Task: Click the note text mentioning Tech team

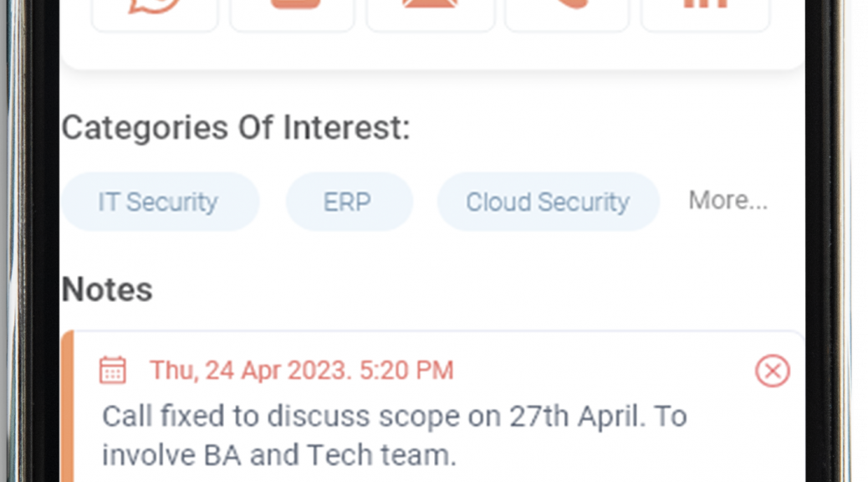Action: point(394,435)
